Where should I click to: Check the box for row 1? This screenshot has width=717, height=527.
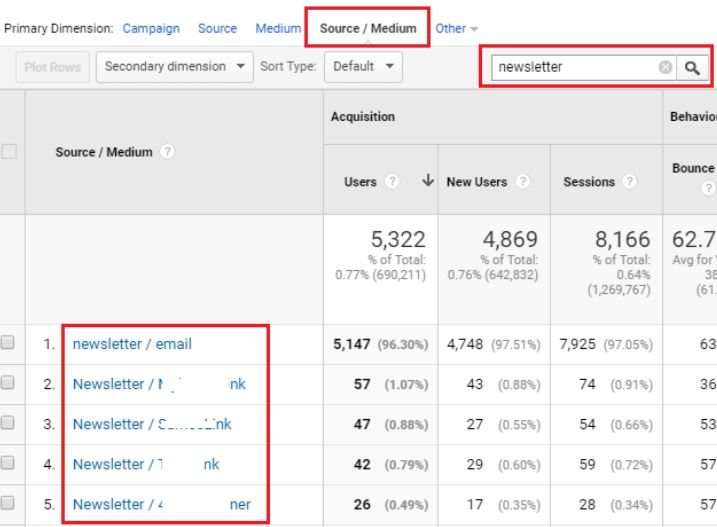coord(9,343)
